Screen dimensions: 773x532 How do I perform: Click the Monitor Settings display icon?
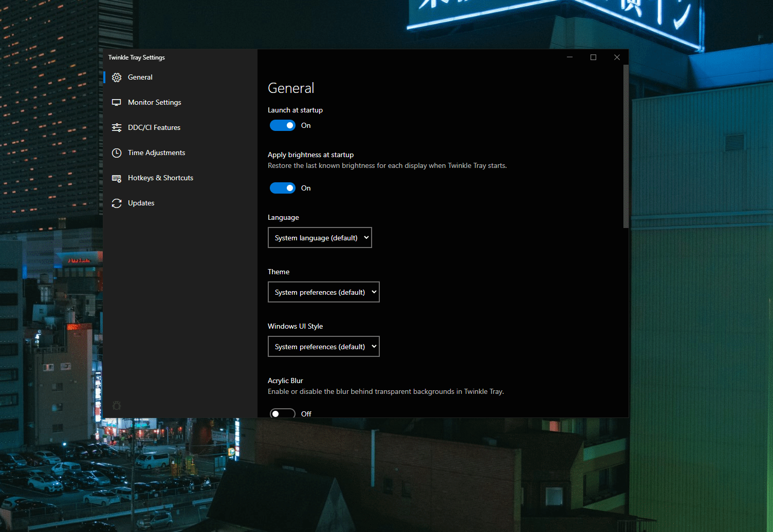117,103
